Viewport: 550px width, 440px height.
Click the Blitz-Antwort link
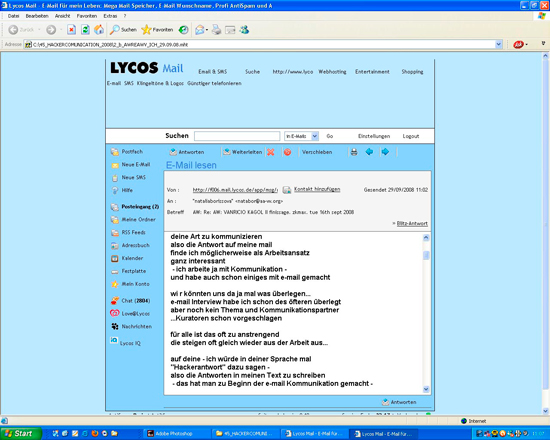(412, 224)
